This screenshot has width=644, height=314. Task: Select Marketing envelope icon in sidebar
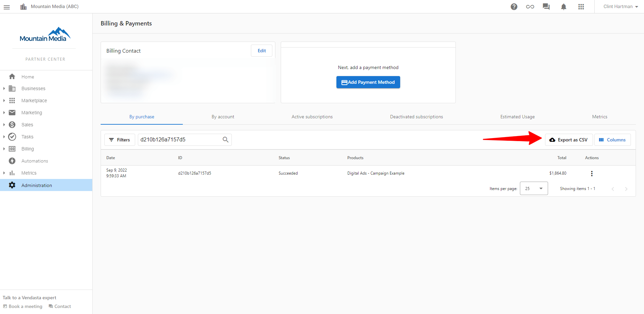click(x=12, y=113)
